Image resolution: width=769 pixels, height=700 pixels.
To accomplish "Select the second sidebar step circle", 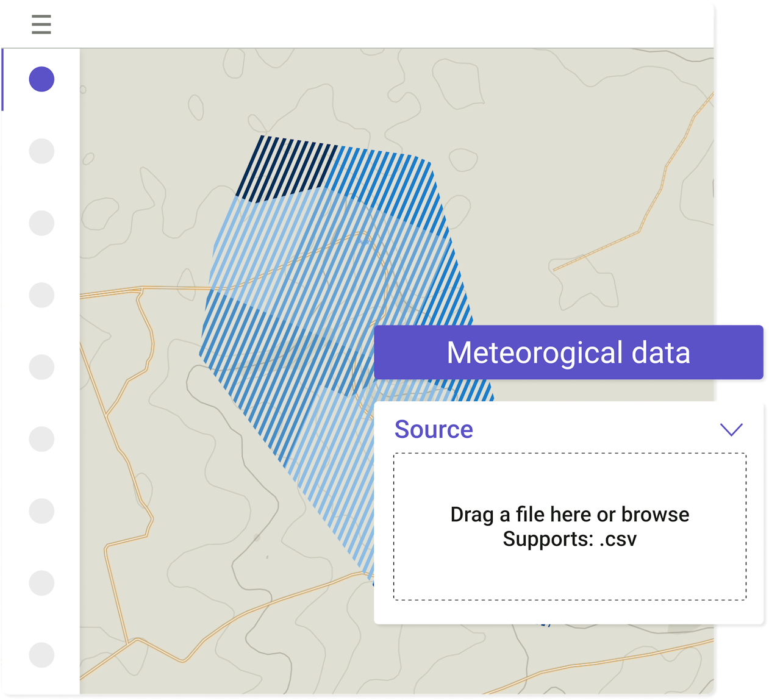I will (x=41, y=151).
